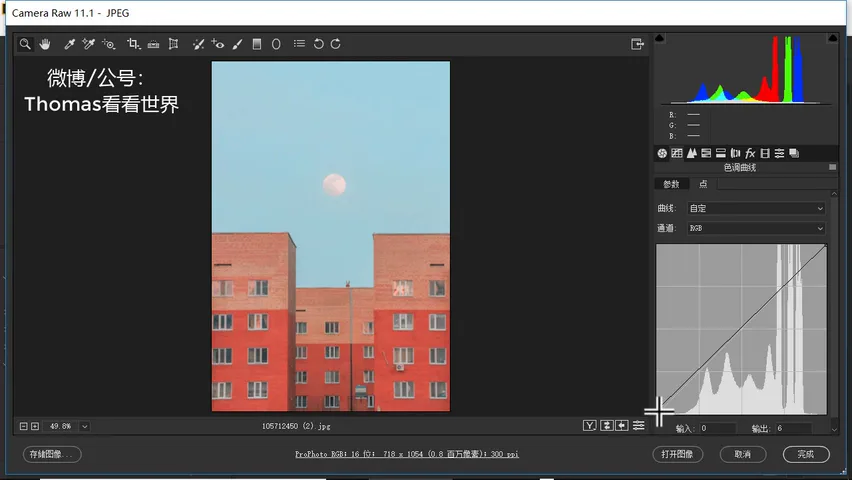The width and height of the screenshot is (852, 480).
Task: Select the Radial Filter tool
Action: click(276, 44)
